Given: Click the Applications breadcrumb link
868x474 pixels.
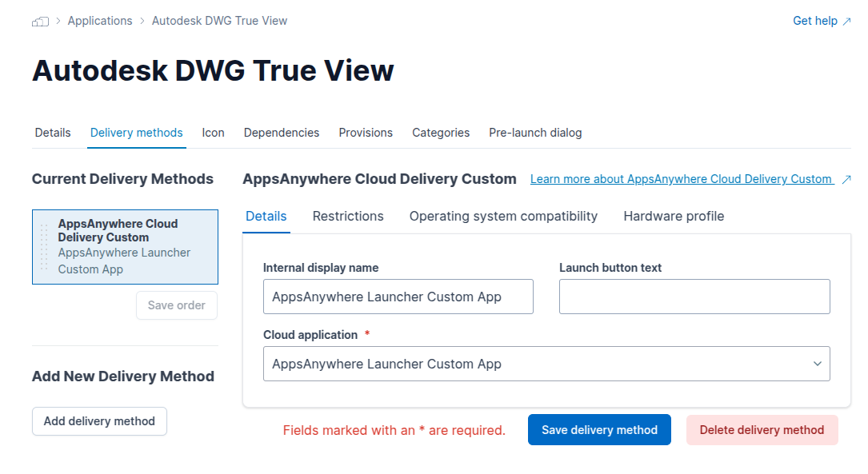Looking at the screenshot, I should click(x=100, y=21).
